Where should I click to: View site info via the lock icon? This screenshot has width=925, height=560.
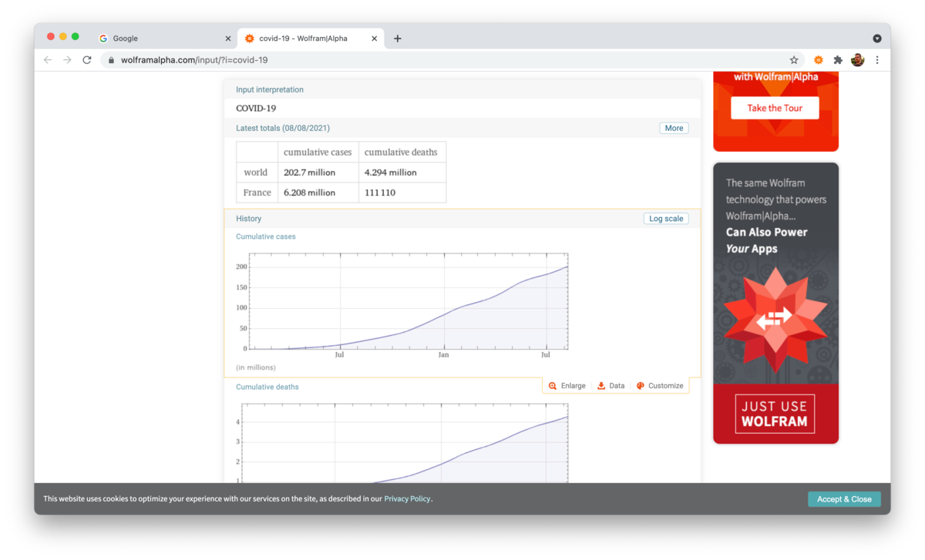coord(111,60)
